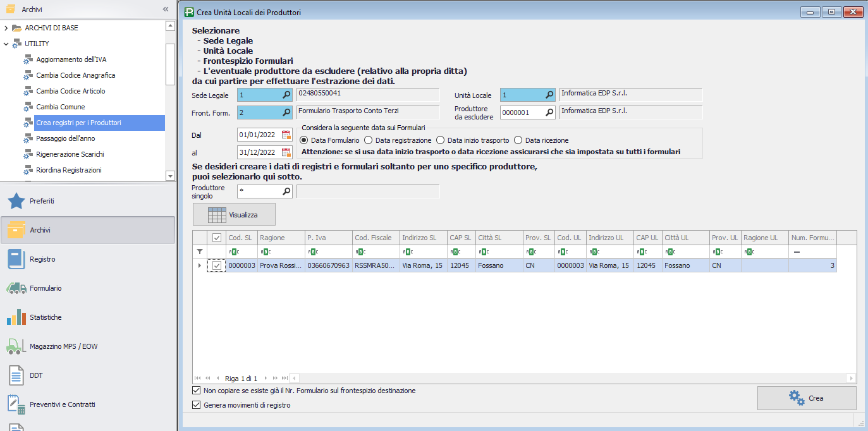Viewport: 868px width, 431px height.
Task: Open the Formulario truck section
Action: click(46, 288)
